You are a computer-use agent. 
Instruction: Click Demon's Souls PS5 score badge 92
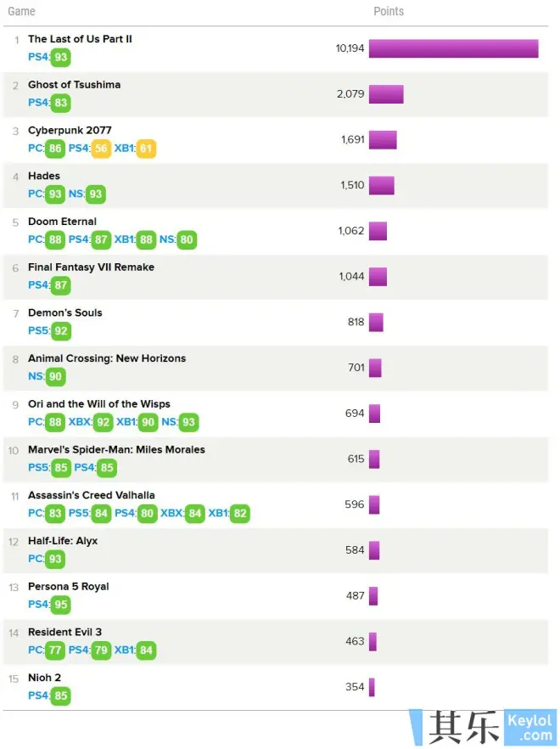(61, 331)
